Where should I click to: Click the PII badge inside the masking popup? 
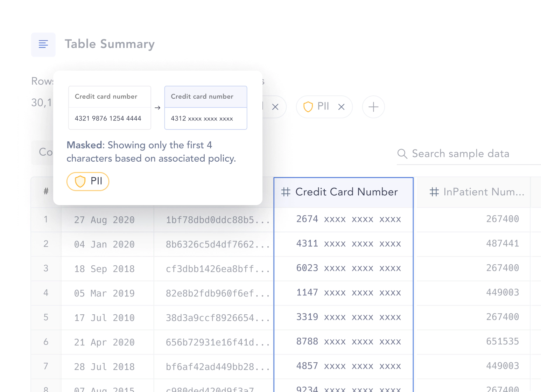click(88, 181)
